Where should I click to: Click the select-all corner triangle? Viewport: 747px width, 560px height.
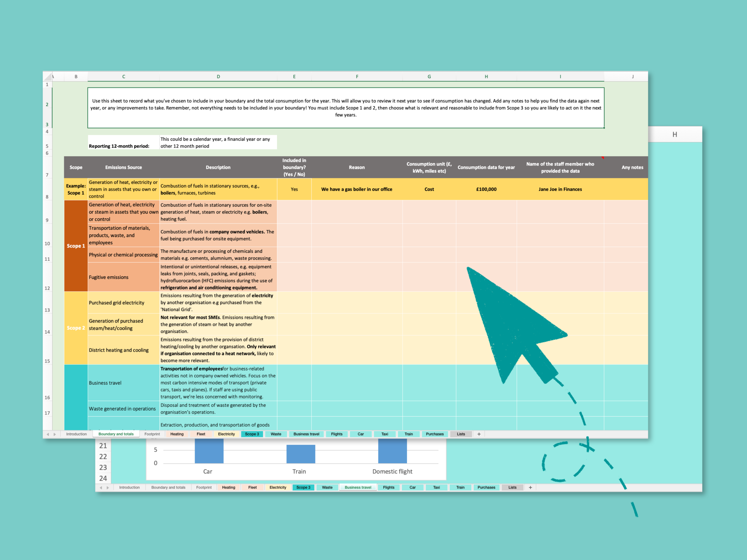tap(48, 77)
